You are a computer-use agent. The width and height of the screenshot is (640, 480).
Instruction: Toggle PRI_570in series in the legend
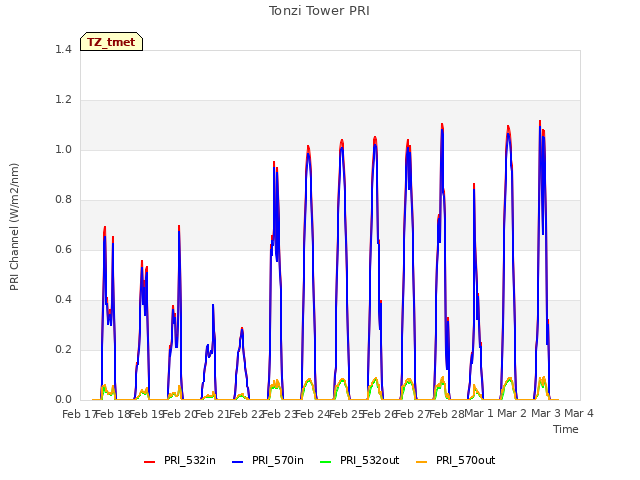pyautogui.click(x=268, y=460)
